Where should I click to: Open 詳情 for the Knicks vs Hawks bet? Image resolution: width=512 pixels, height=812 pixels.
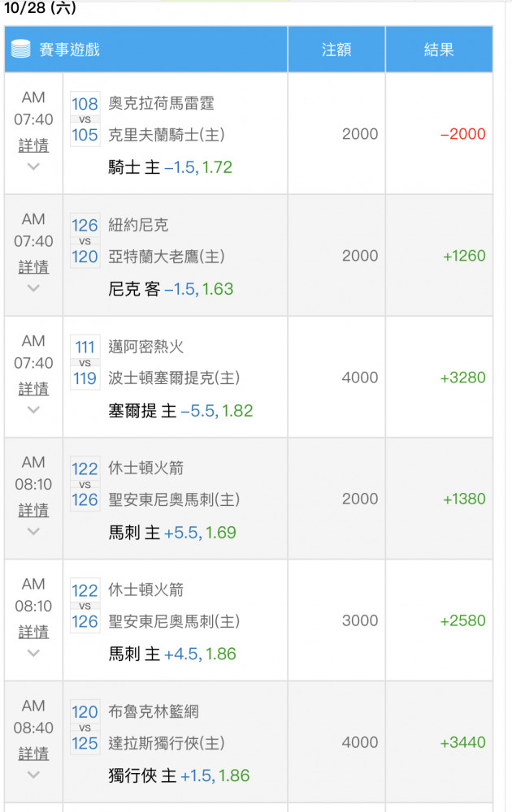pyautogui.click(x=33, y=267)
